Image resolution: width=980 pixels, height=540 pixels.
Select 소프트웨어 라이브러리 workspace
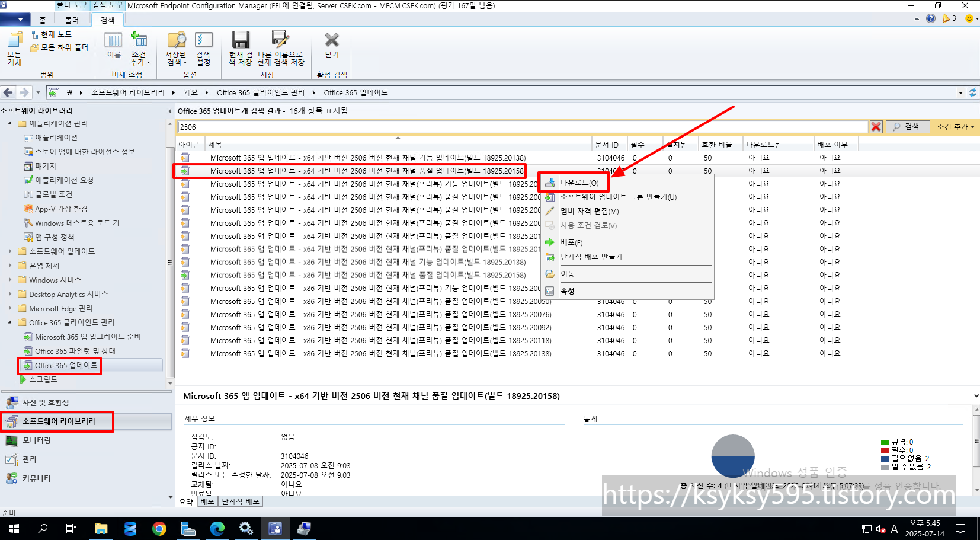tap(86, 421)
